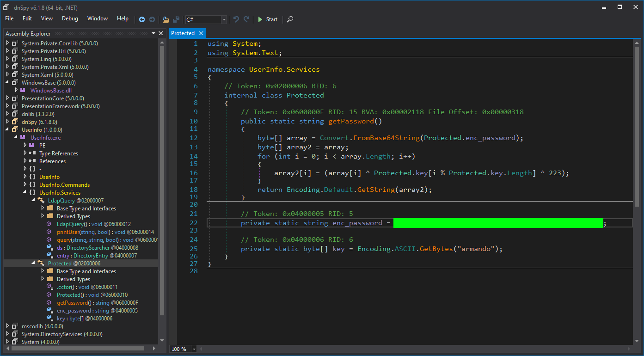The width and height of the screenshot is (644, 356).
Task: Select the UserInfo.Services namespace
Action: click(60, 192)
